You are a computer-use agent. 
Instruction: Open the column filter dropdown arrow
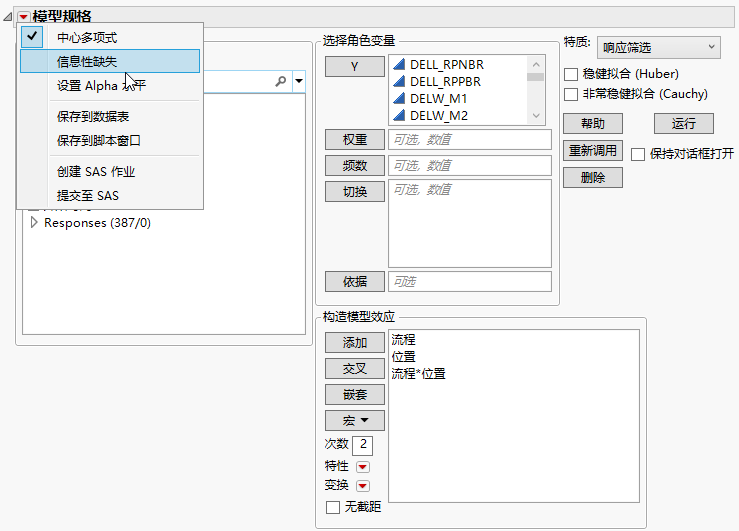(x=299, y=81)
